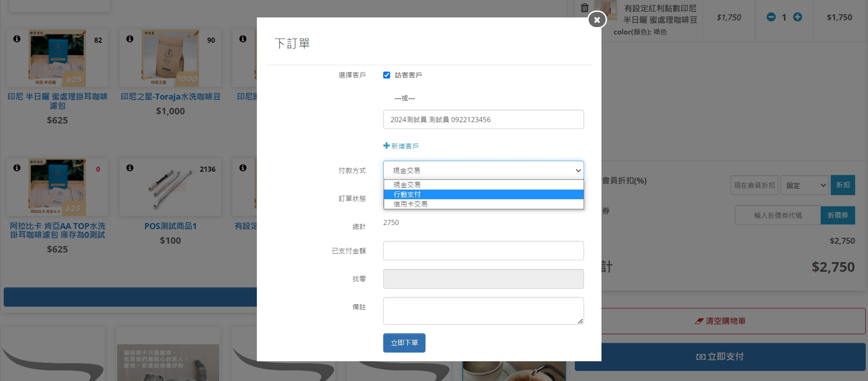Open the 付款方式 payment method dropdown
The height and width of the screenshot is (381, 868).
(483, 170)
